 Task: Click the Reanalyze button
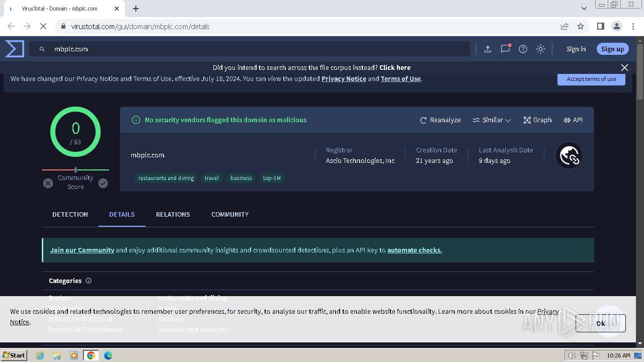pos(440,120)
